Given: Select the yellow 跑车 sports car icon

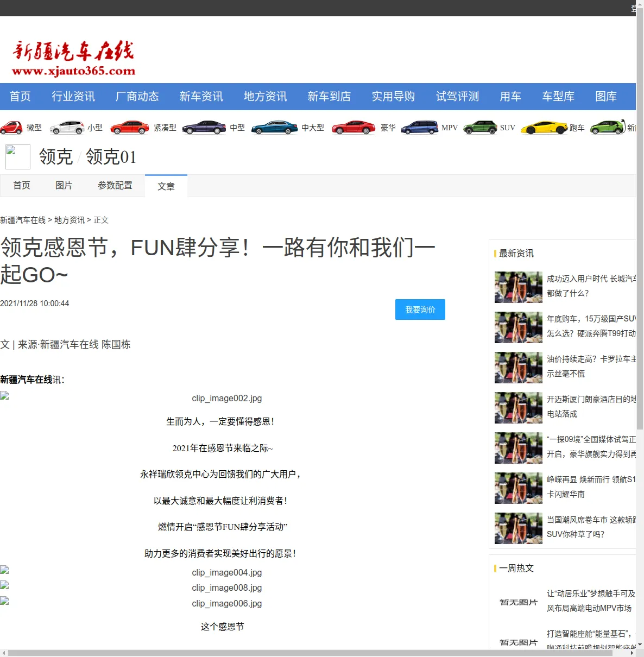Looking at the screenshot, I should tap(544, 128).
